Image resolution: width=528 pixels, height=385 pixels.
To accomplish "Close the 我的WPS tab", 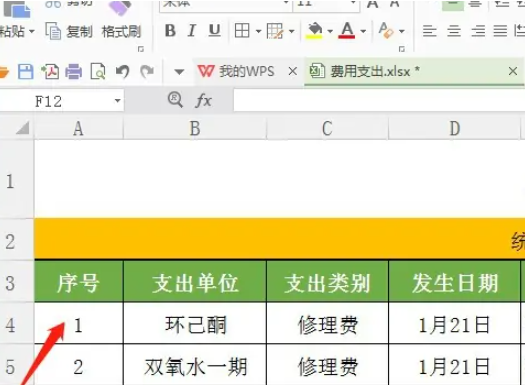I will (x=293, y=71).
